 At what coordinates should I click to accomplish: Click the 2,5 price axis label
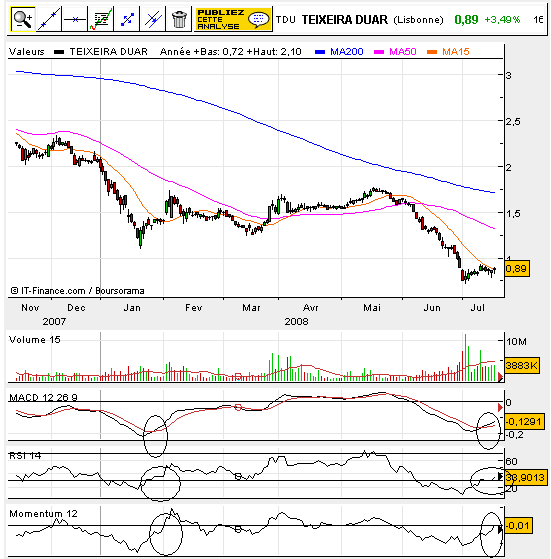[513, 122]
